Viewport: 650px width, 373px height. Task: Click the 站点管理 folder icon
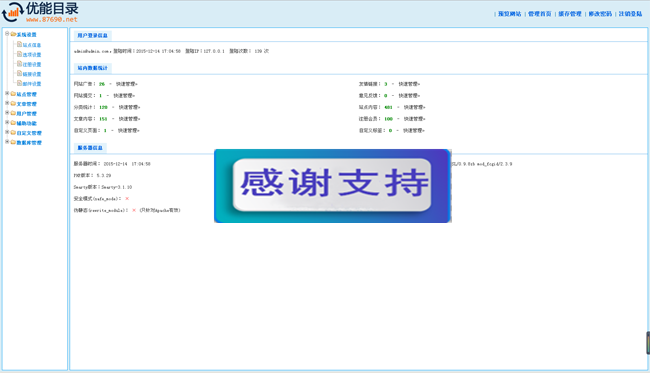pos(13,94)
